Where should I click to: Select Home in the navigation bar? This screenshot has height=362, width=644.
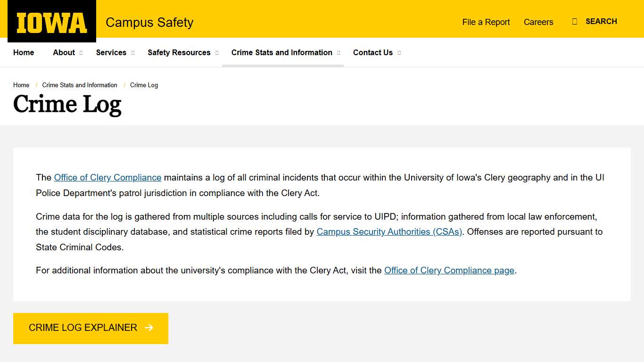(24, 53)
